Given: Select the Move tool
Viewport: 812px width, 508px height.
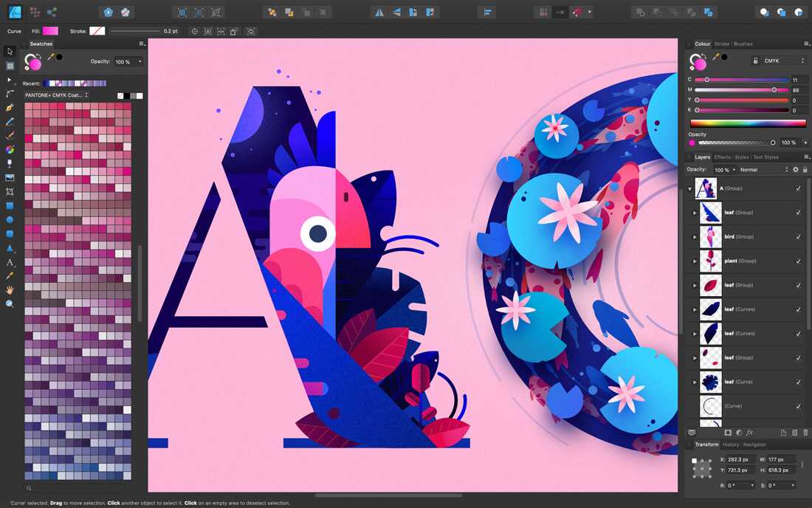Looking at the screenshot, I should (x=10, y=51).
